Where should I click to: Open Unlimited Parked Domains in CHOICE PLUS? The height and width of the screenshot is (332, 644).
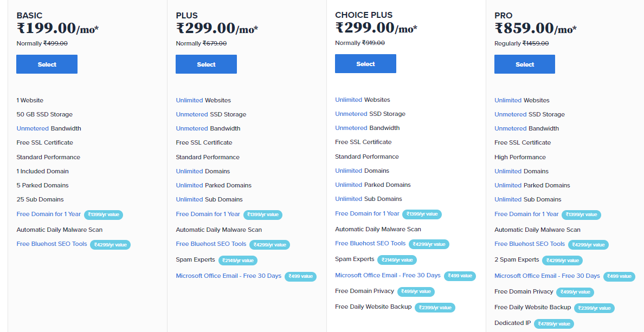tap(349, 185)
